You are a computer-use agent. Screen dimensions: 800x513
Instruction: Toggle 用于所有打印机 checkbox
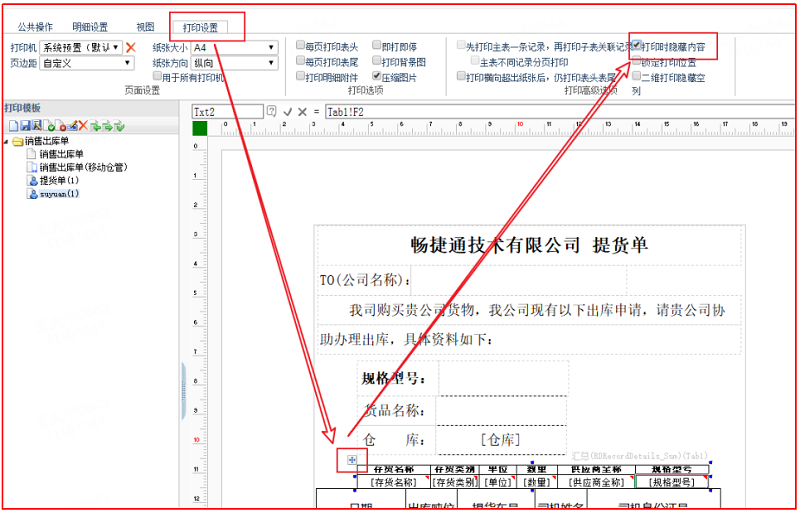pos(158,76)
